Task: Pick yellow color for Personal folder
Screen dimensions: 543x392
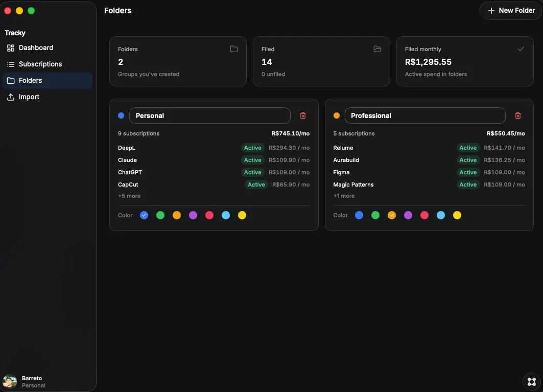Action: (242, 215)
